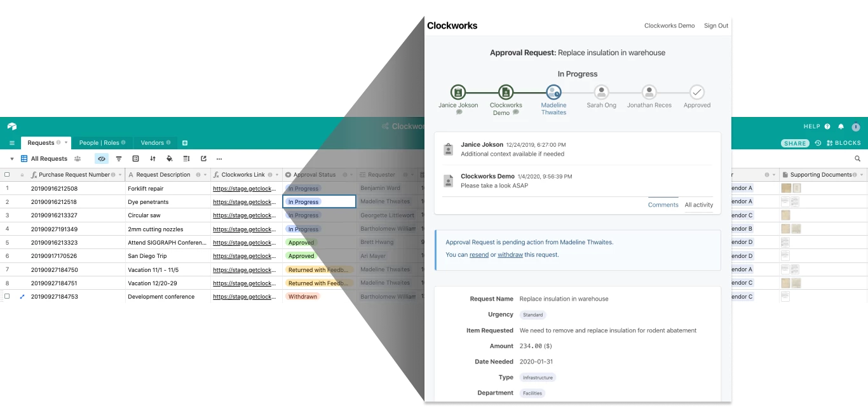Viewport: 868px width, 420px height.
Task: Click the share view export icon
Action: pos(203,159)
